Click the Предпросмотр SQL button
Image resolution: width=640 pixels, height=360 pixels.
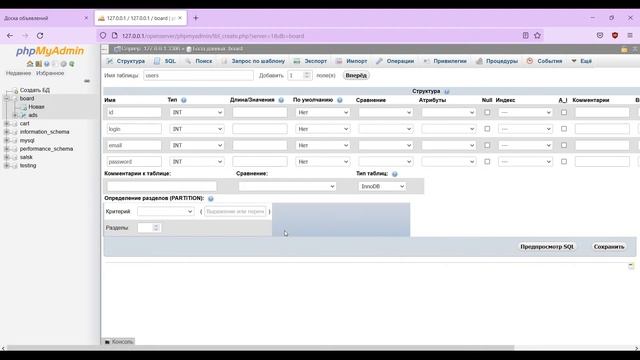pos(547,247)
